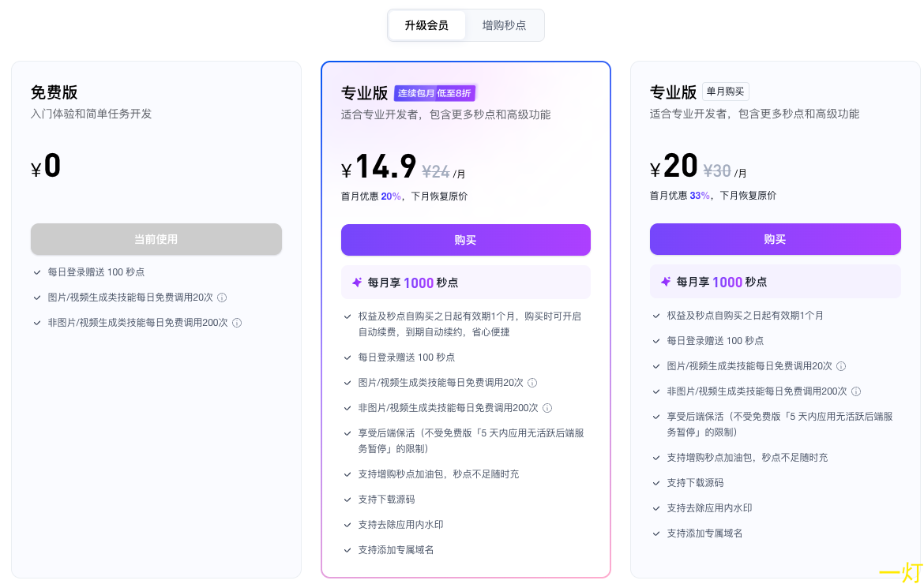Click info icon next to 20次 in single-month plan
Screen dimensions: 924x584
(841, 366)
